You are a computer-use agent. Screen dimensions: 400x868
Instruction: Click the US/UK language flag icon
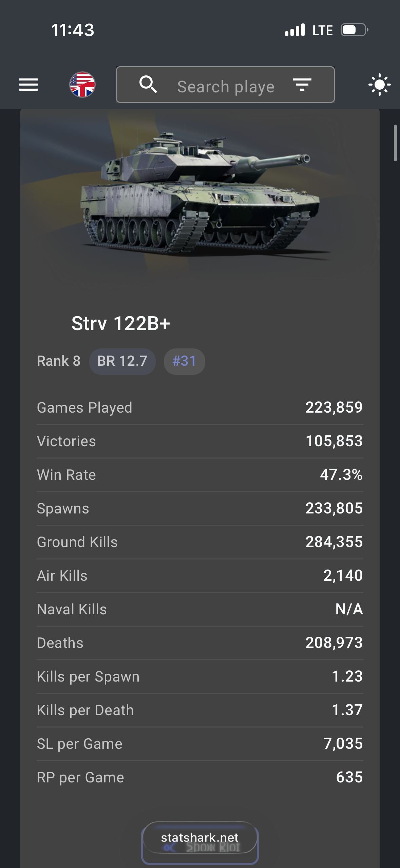82,85
